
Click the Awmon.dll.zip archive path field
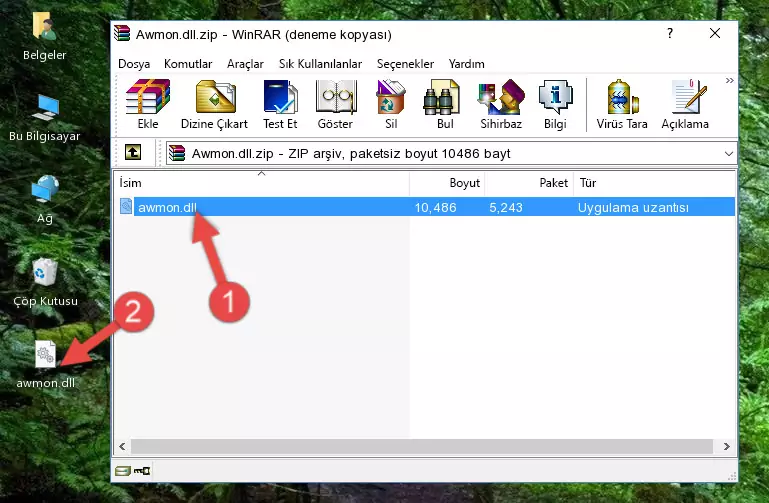pyautogui.click(x=451, y=153)
